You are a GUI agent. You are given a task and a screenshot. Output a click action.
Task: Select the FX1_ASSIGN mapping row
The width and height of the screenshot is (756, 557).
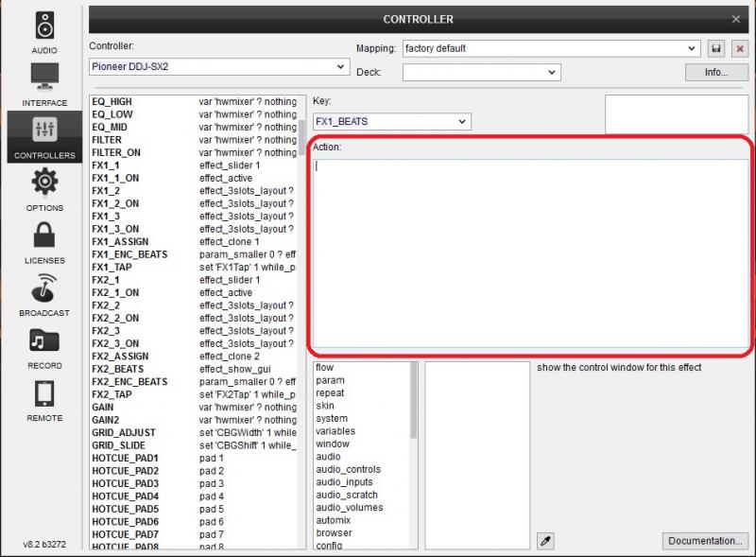tap(195, 242)
